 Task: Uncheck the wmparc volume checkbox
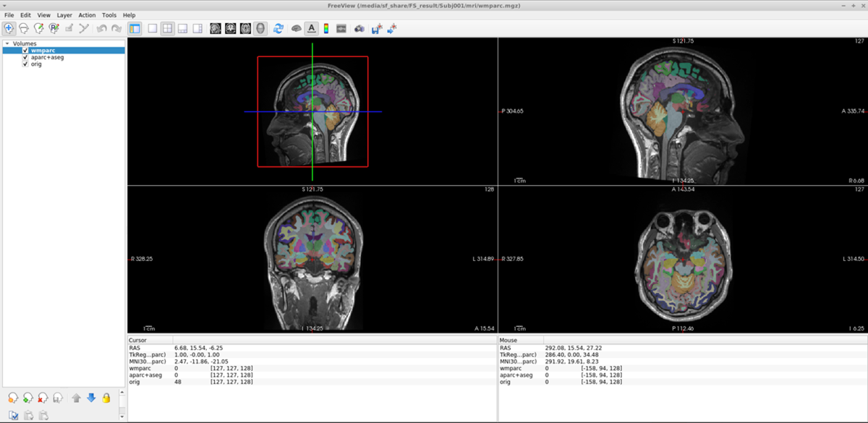26,51
